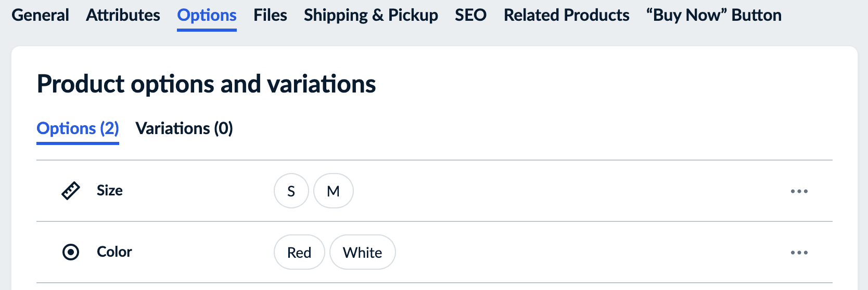
Task: Open the three-dot menu for Size
Action: [x=799, y=191]
